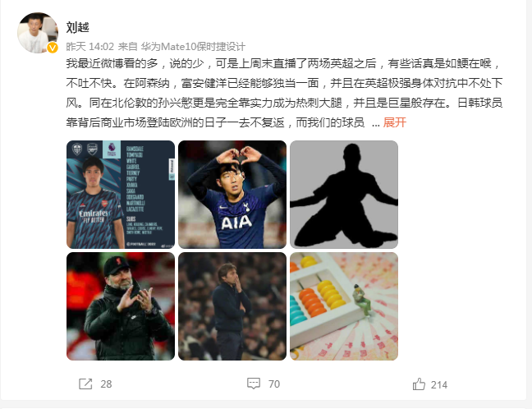Viewport: 532px width, 409px height.
Task: Click the comment count 70
Action: point(274,384)
